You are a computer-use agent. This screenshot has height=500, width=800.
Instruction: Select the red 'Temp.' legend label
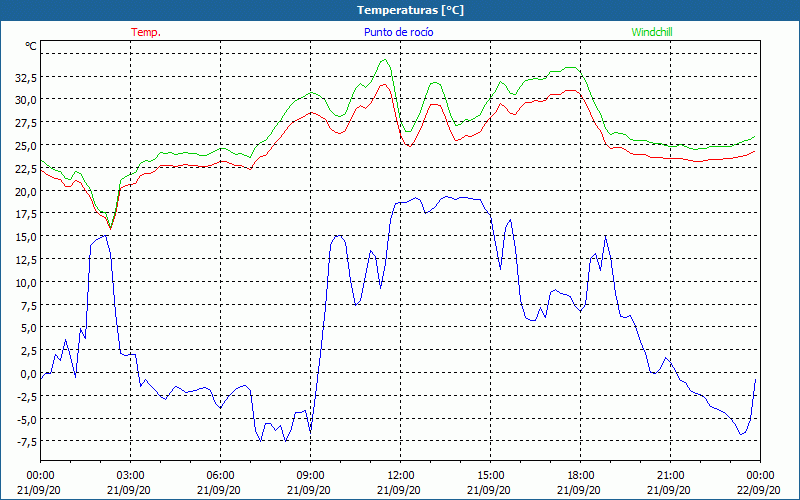(146, 32)
